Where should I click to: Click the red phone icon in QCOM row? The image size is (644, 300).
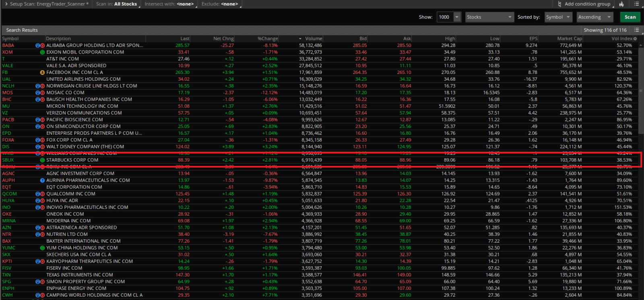42,194
